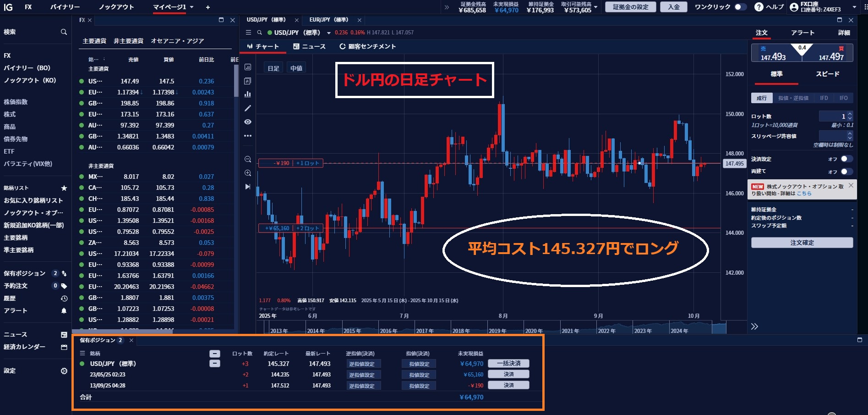Open the EUR/JPY chart tab
Image resolution: width=868 pixels, height=415 pixels.
(328, 20)
